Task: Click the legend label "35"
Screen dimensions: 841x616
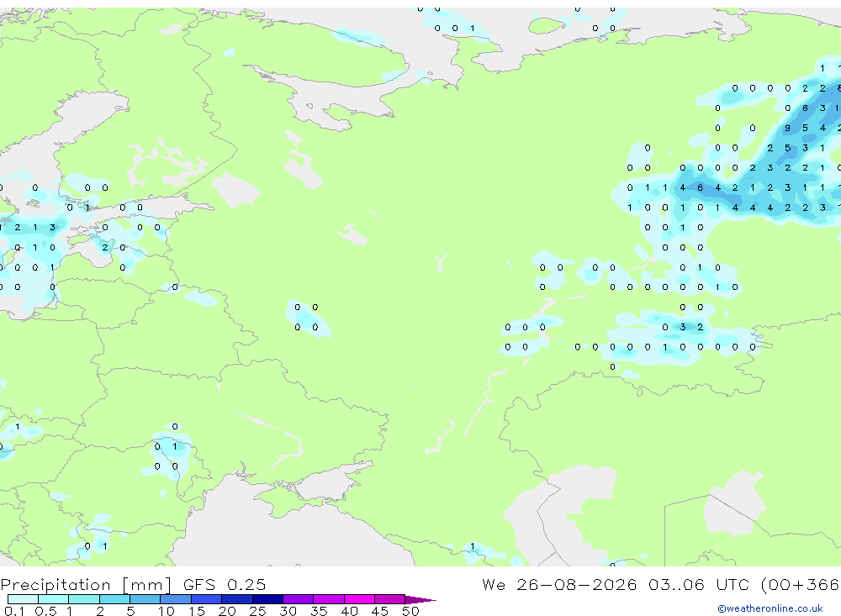Action: point(319,611)
